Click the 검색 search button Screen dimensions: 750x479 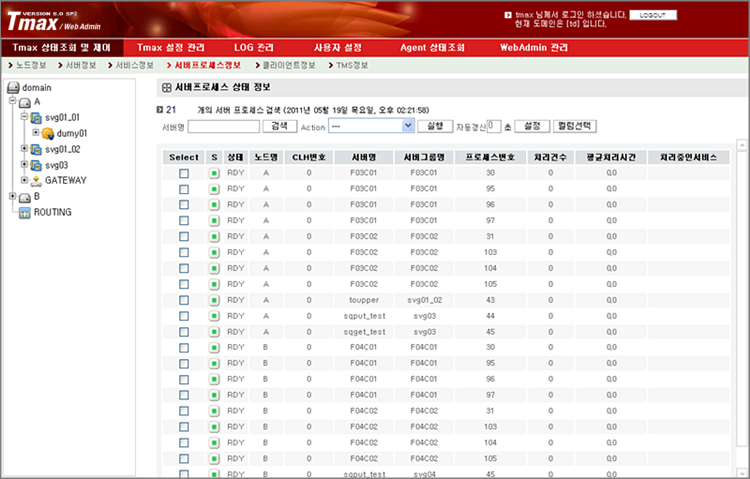coord(280,126)
